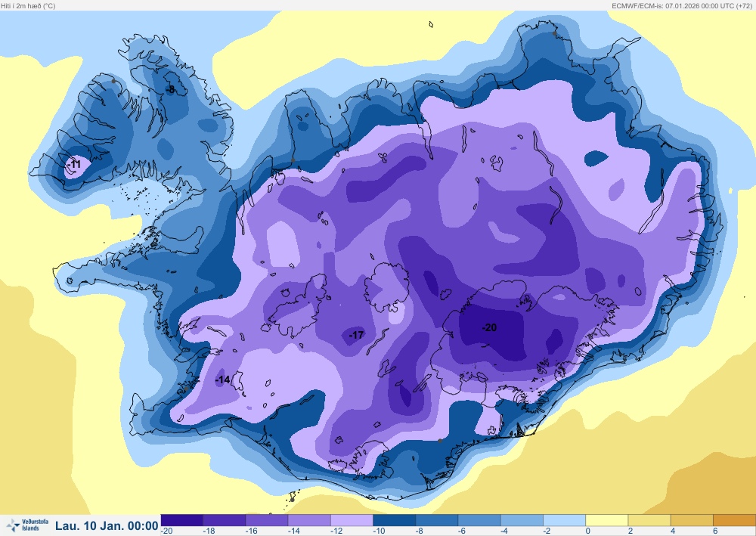Screen dimensions: 756x536
Task: Click the 'Lau. 10 Jan. 00:00' date label
Action: point(107,525)
